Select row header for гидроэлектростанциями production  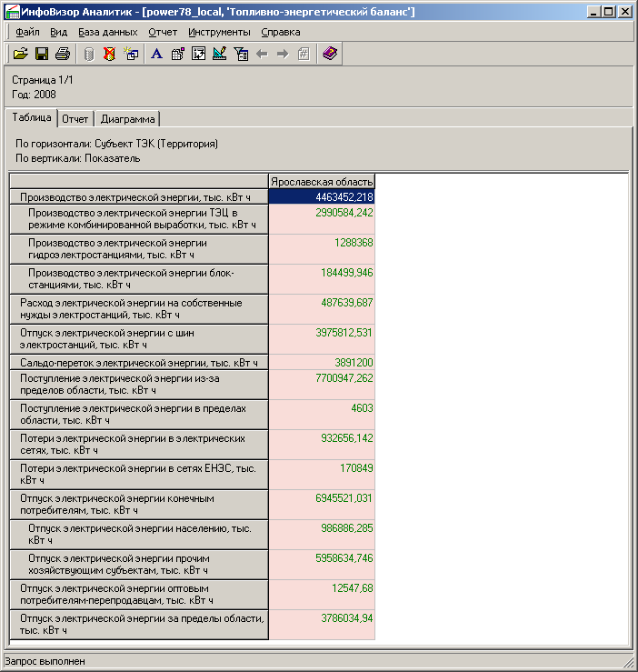[139, 249]
